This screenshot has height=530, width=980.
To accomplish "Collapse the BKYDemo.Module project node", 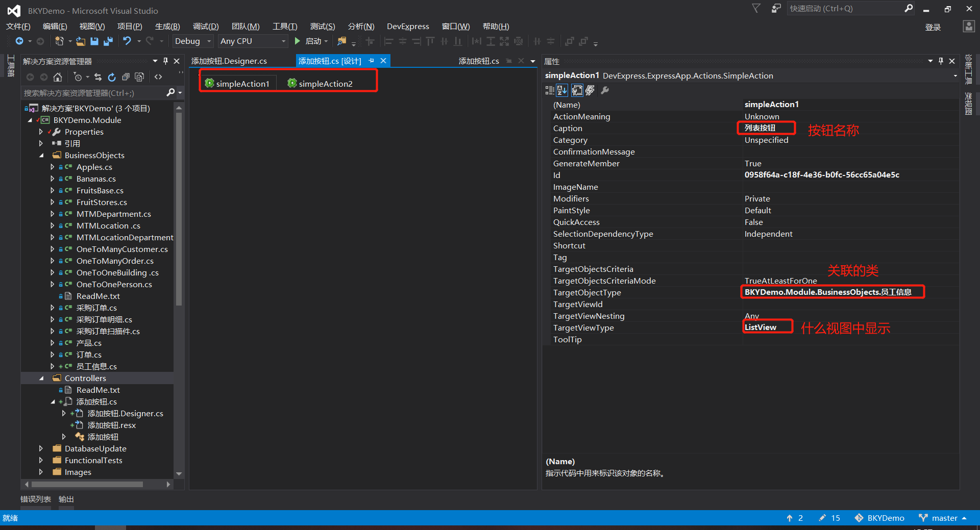I will tap(30, 120).
